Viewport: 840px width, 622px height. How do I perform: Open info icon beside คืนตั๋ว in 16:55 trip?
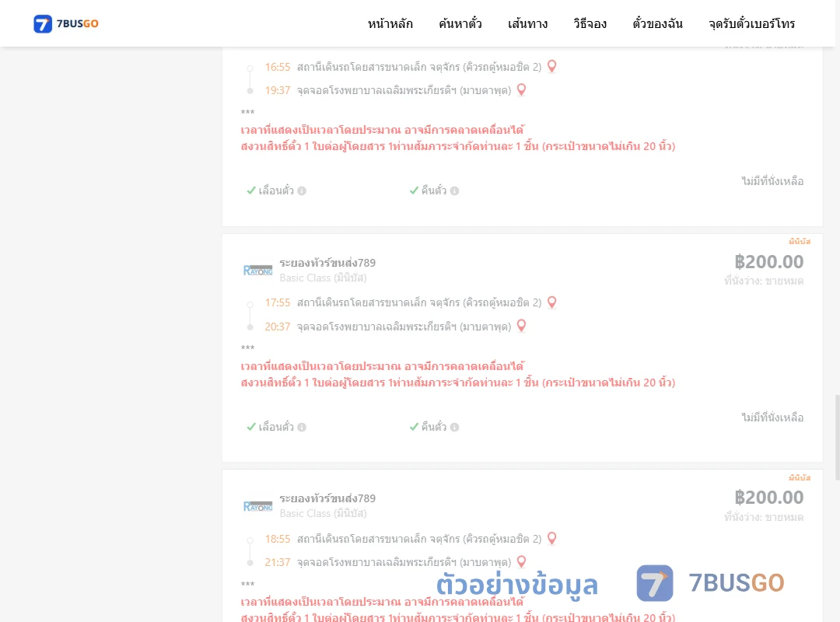pos(454,190)
